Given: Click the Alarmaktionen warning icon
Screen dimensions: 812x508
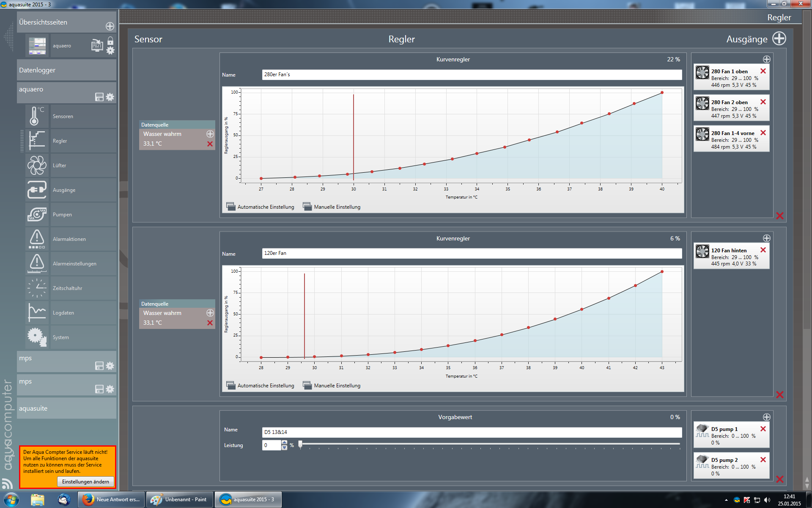Looking at the screenshot, I should coord(37,239).
